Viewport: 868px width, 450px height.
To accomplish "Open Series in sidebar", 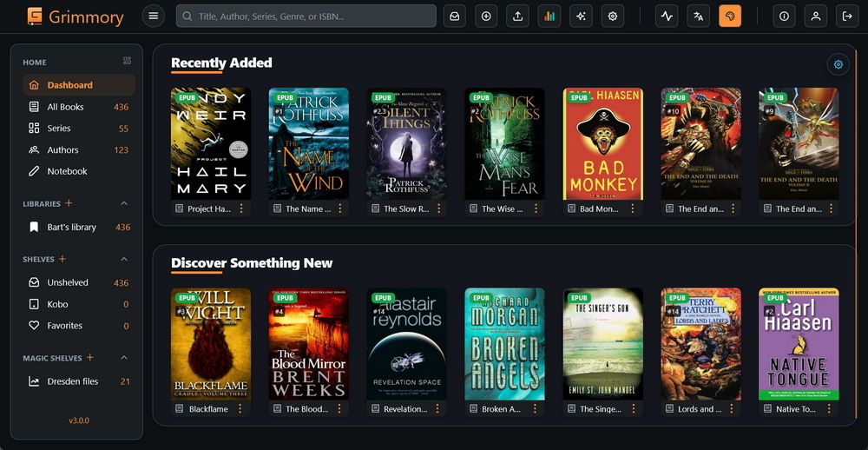I will click(79, 128).
